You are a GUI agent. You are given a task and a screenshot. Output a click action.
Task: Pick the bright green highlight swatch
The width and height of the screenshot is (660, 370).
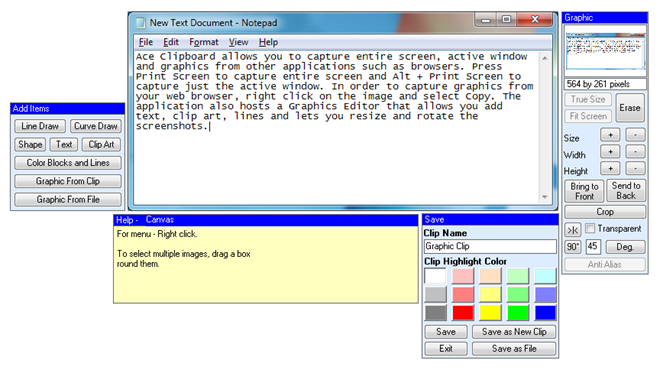[518, 313]
